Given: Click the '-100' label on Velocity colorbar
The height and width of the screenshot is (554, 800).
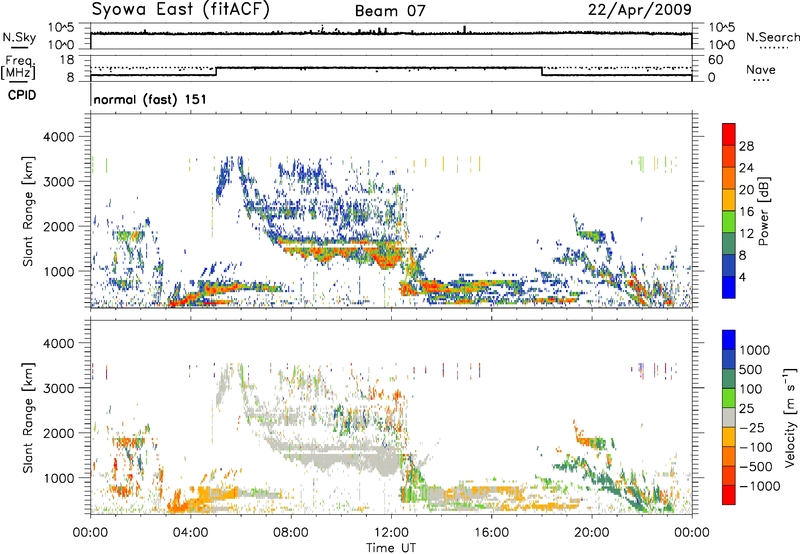Looking at the screenshot, I should pyautogui.click(x=758, y=447).
